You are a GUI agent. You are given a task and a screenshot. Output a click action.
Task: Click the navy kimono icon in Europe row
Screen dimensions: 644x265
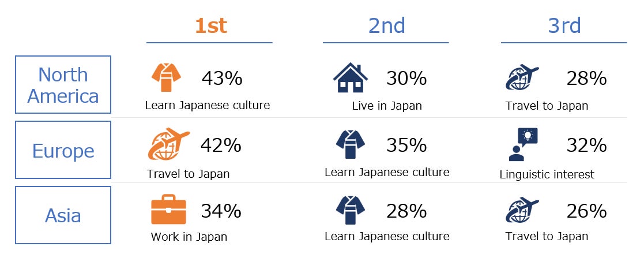point(351,144)
